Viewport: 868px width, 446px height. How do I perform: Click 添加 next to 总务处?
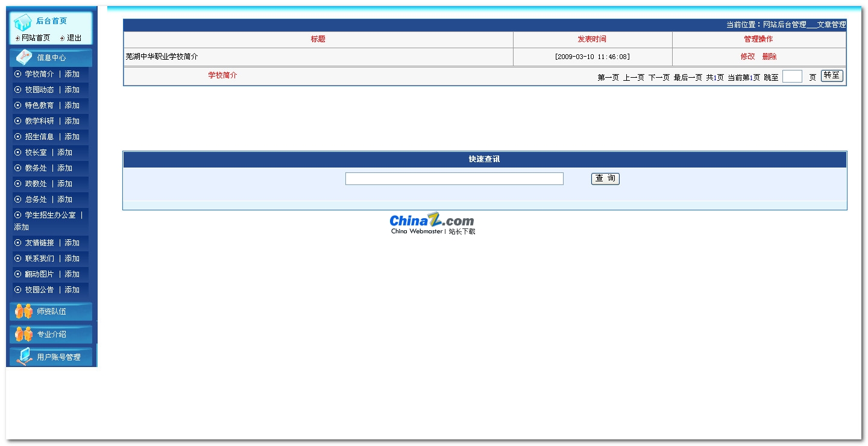tap(65, 199)
